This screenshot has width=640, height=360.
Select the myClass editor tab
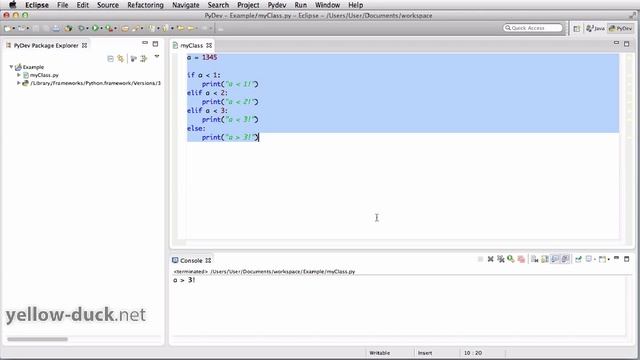[191, 45]
